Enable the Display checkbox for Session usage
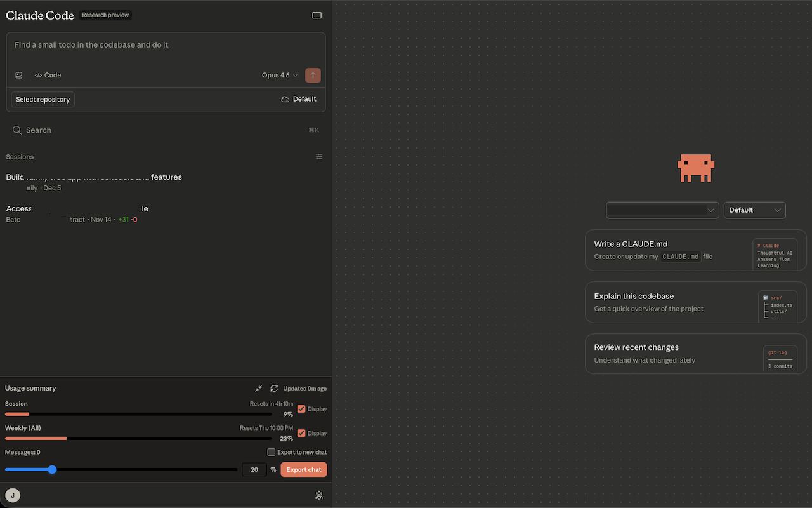Viewport: 812px width, 508px height. pos(301,409)
